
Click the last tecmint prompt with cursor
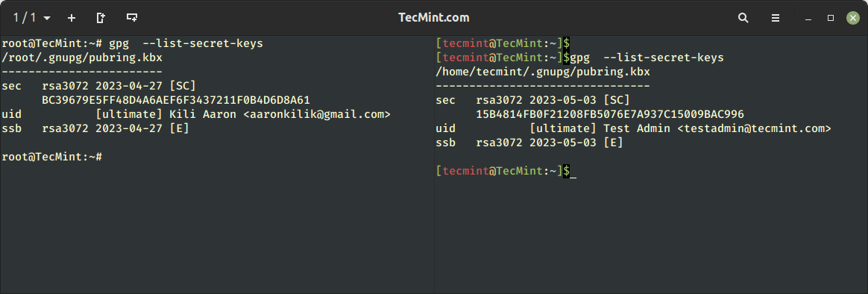[506, 172]
